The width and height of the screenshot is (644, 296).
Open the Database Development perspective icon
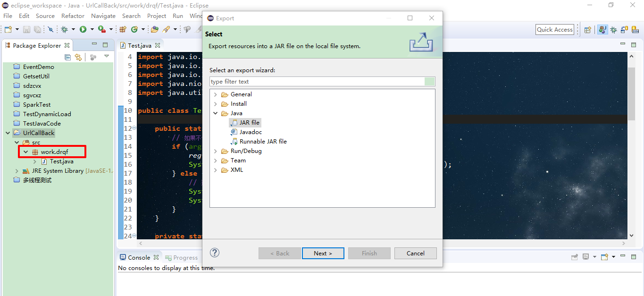[624, 30]
